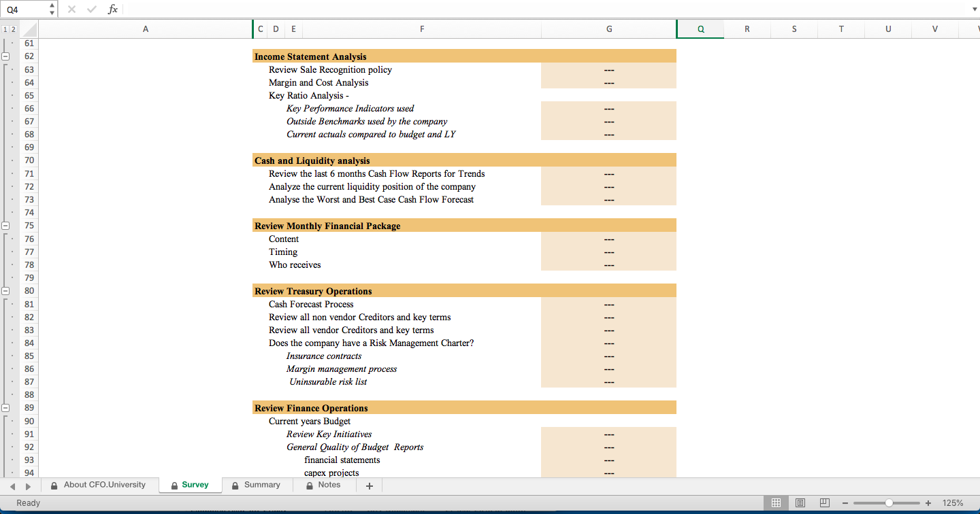Screen dimensions: 980x514
Task: Select column S header
Action: [x=794, y=29]
